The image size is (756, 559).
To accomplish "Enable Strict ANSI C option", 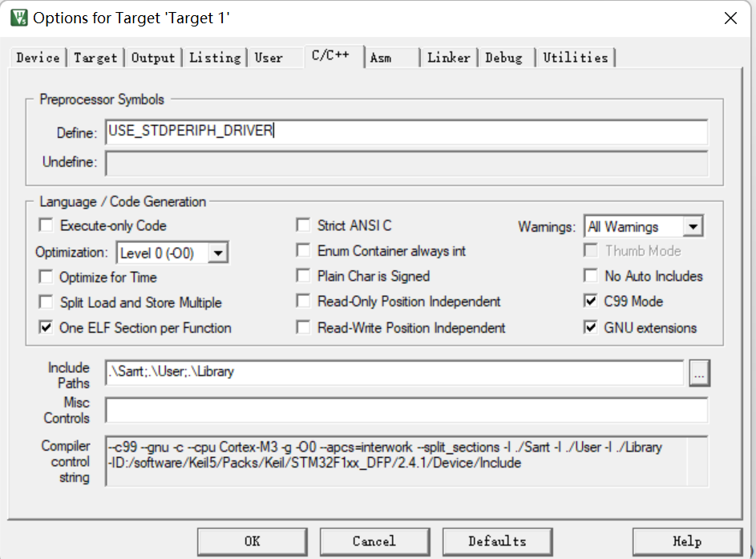I will click(x=303, y=225).
